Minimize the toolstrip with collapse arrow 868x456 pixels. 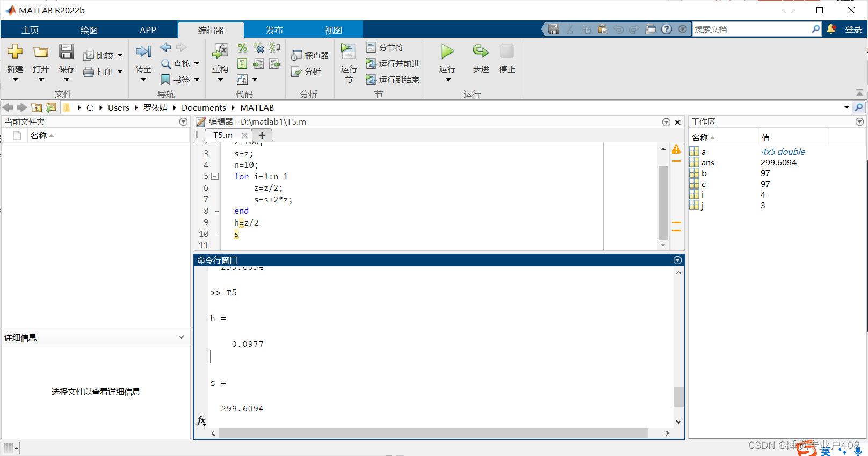[859, 92]
